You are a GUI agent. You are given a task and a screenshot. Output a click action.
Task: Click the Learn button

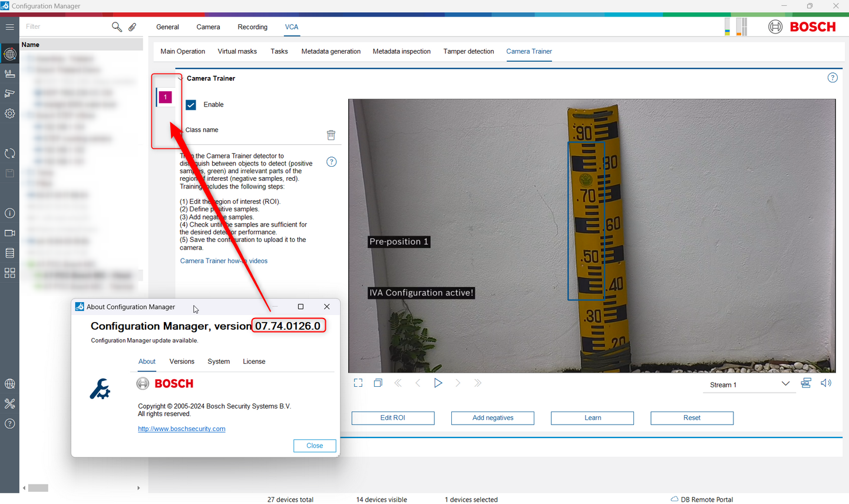[592, 418]
